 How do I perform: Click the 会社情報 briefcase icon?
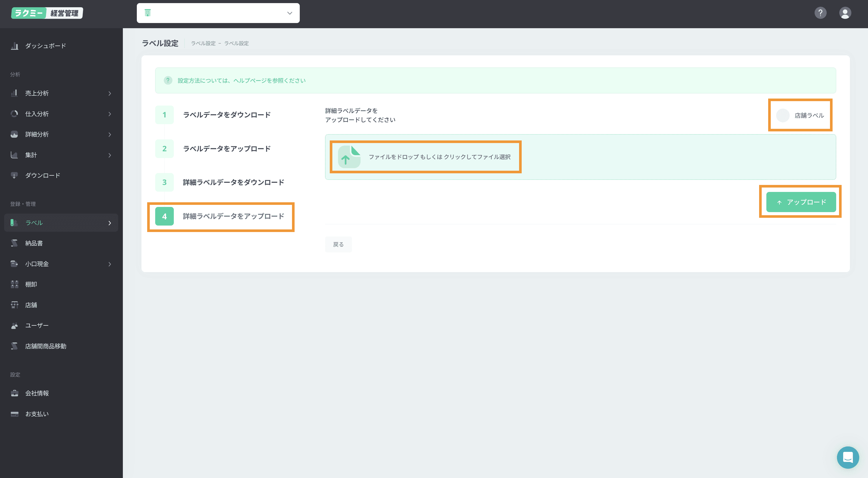coord(14,393)
